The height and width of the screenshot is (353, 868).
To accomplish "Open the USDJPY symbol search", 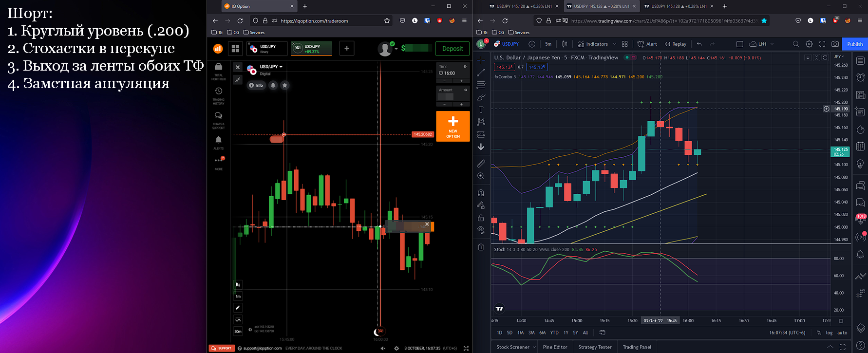I will pyautogui.click(x=507, y=44).
